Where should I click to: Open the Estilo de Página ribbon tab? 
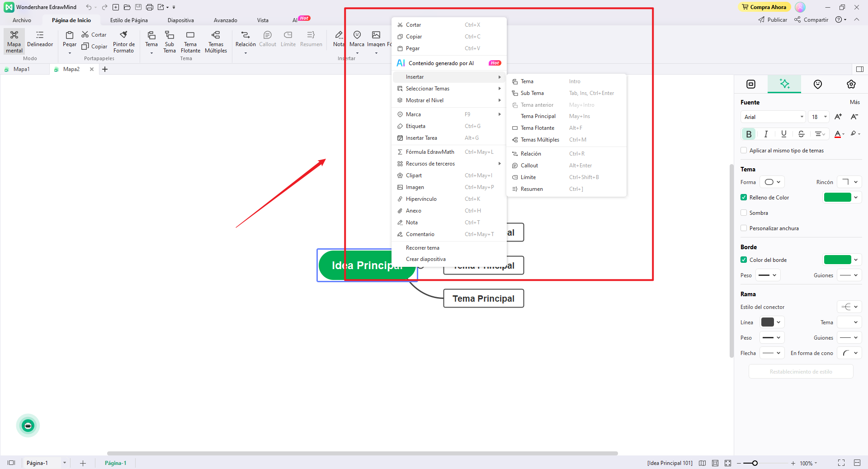(129, 20)
